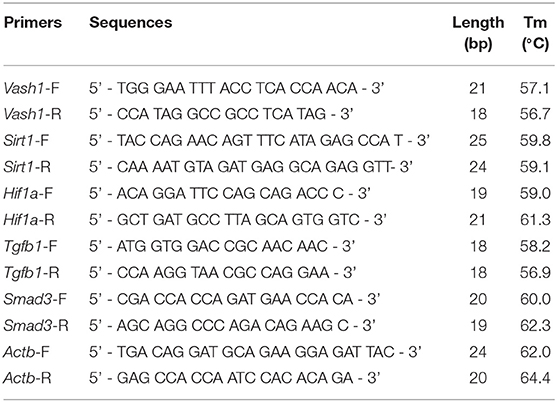Select the Actb-R Tm value 64.4
Viewport: 557px width, 402px height.
point(535,378)
